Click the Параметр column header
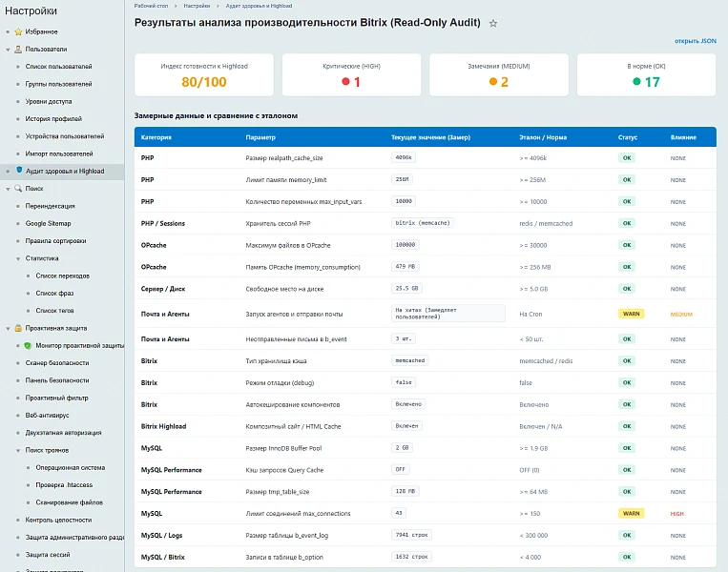This screenshot has width=728, height=572. pyautogui.click(x=260, y=137)
